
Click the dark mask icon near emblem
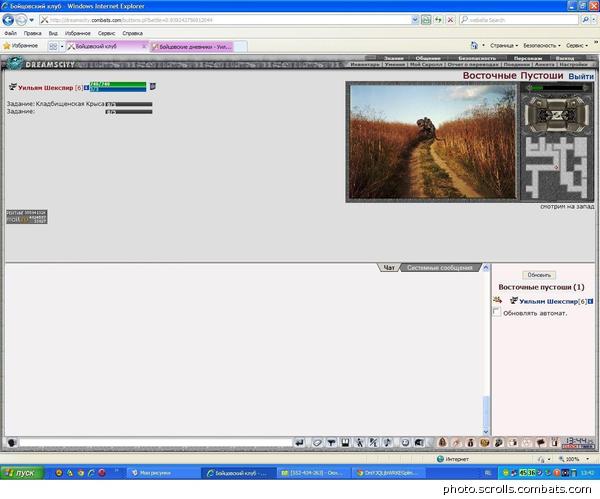[x=498, y=443]
